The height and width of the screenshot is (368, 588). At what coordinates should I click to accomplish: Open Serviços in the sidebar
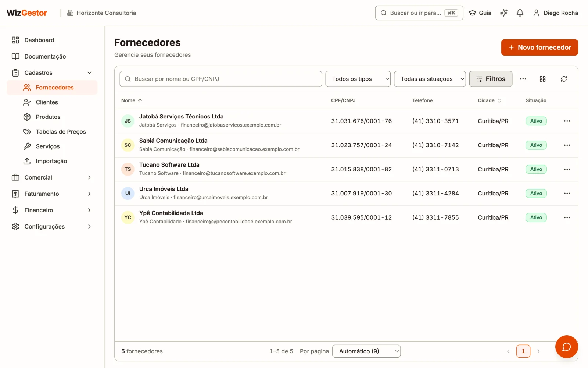(52, 146)
